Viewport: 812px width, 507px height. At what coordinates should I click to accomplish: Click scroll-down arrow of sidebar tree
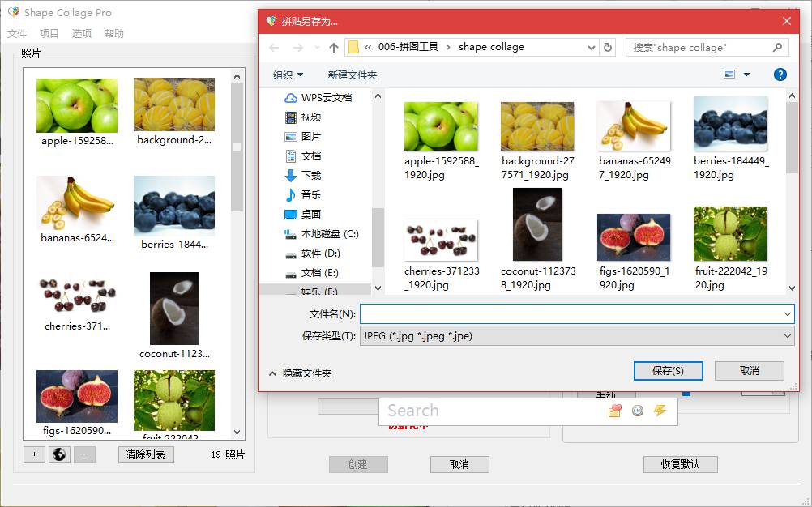tap(378, 288)
